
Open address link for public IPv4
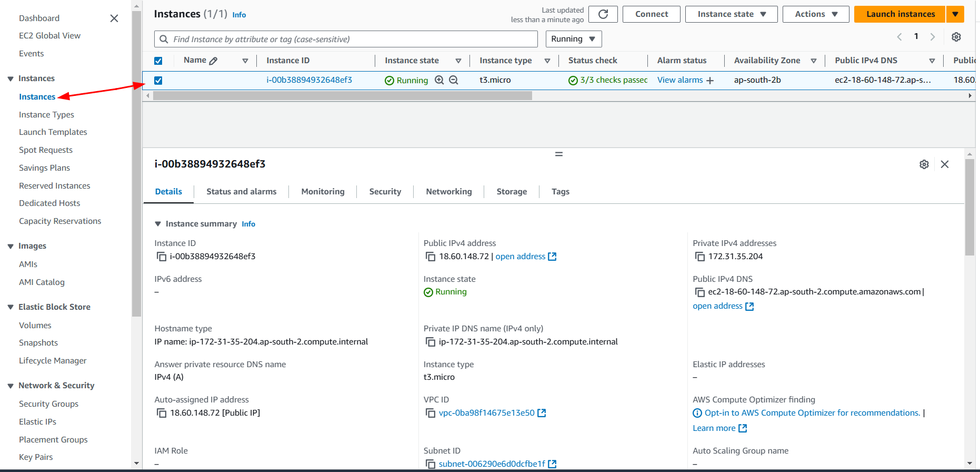(x=526, y=257)
